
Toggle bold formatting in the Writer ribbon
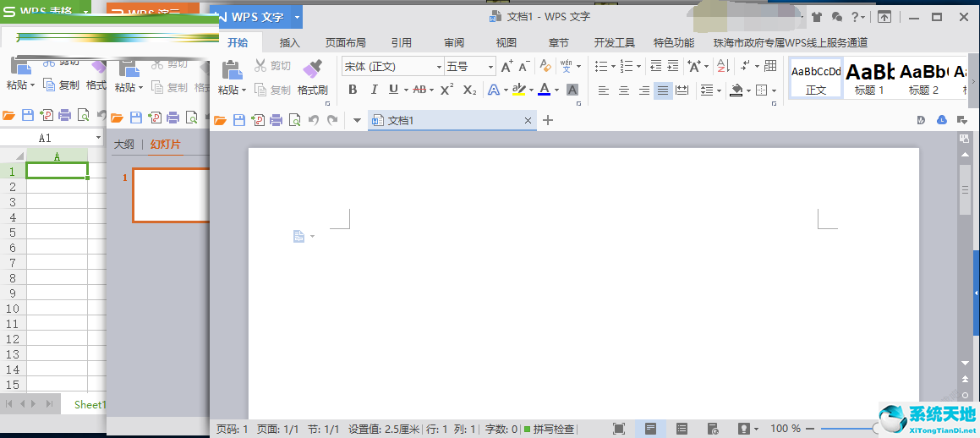[353, 90]
